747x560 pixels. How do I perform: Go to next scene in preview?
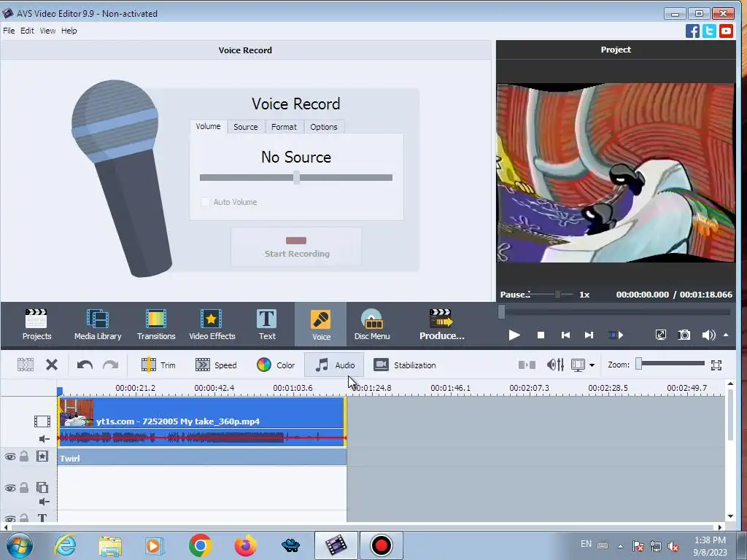[616, 335]
